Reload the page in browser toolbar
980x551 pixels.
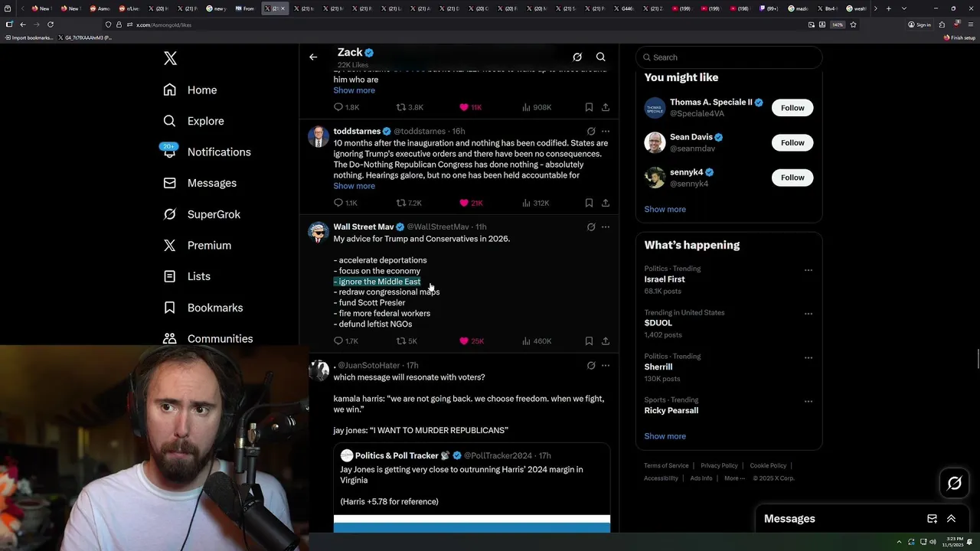pyautogui.click(x=51, y=24)
